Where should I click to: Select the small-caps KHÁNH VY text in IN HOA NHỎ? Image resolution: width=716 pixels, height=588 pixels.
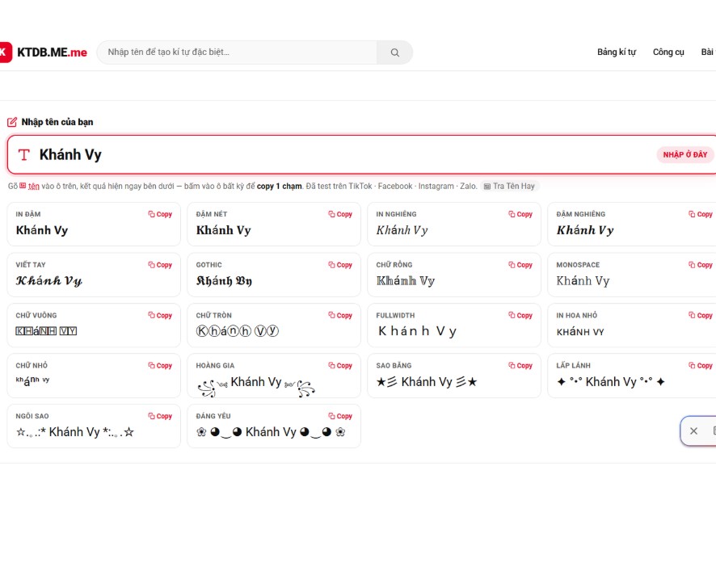tap(580, 332)
